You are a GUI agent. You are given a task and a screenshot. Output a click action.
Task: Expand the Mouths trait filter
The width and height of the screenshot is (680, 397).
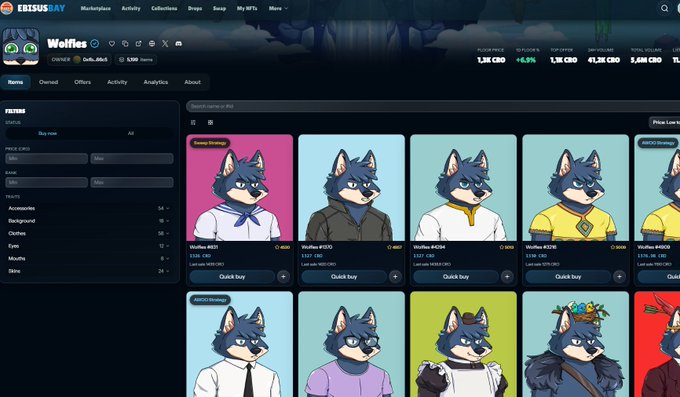[x=88, y=259]
